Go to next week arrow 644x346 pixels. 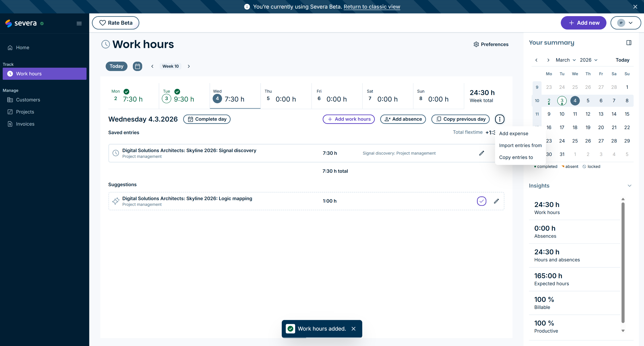[x=189, y=66]
